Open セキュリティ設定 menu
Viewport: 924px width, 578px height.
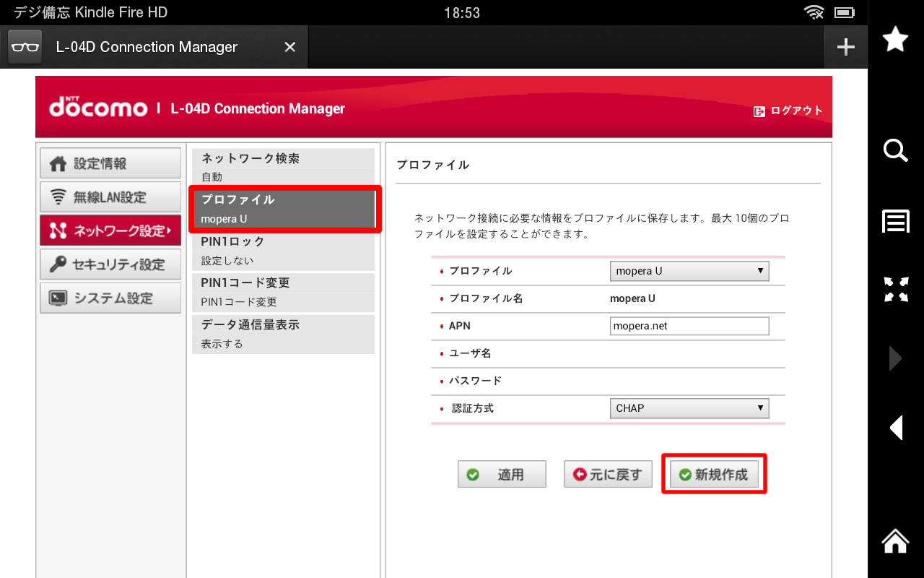pyautogui.click(x=110, y=264)
